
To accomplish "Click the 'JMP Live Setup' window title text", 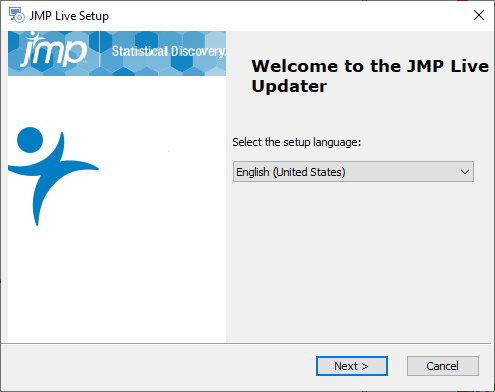I will point(69,16).
